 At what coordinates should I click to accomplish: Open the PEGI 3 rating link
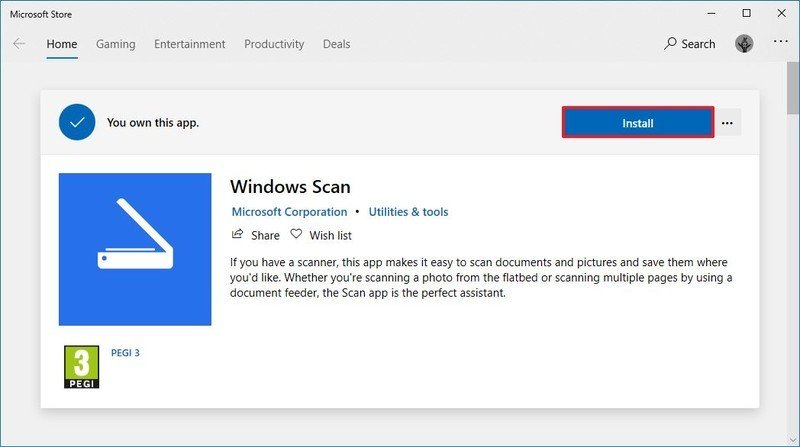pyautogui.click(x=125, y=353)
